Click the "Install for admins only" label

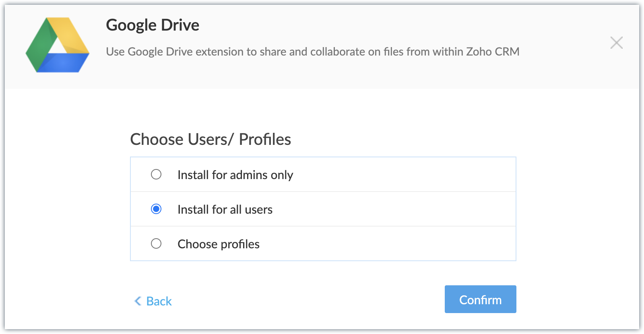[x=235, y=175]
